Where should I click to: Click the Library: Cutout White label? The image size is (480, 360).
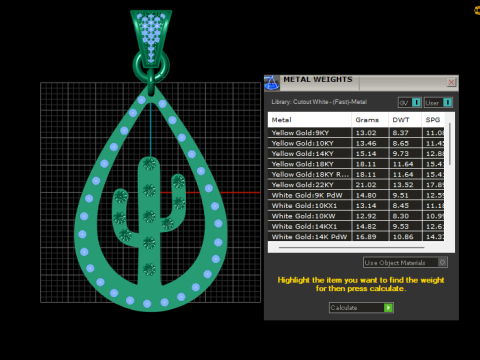click(319, 102)
